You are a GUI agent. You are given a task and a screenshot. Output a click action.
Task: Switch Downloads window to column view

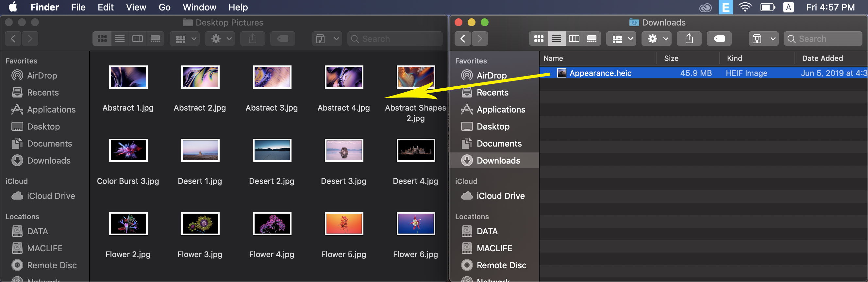click(574, 39)
